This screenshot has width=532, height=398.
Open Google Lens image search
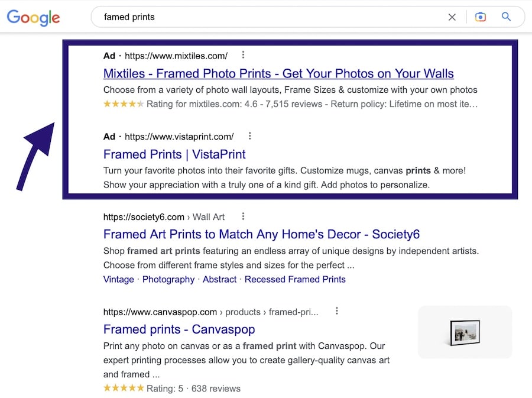481,17
